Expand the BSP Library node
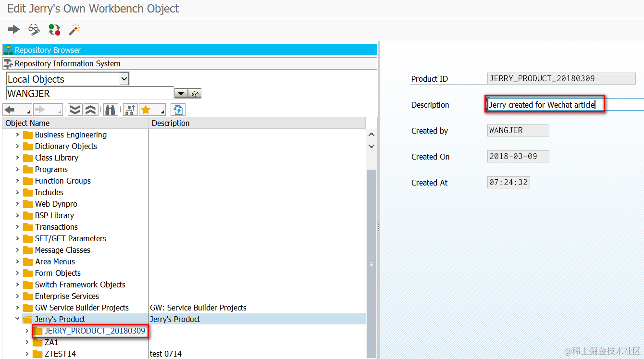The image size is (644, 359). click(x=18, y=215)
